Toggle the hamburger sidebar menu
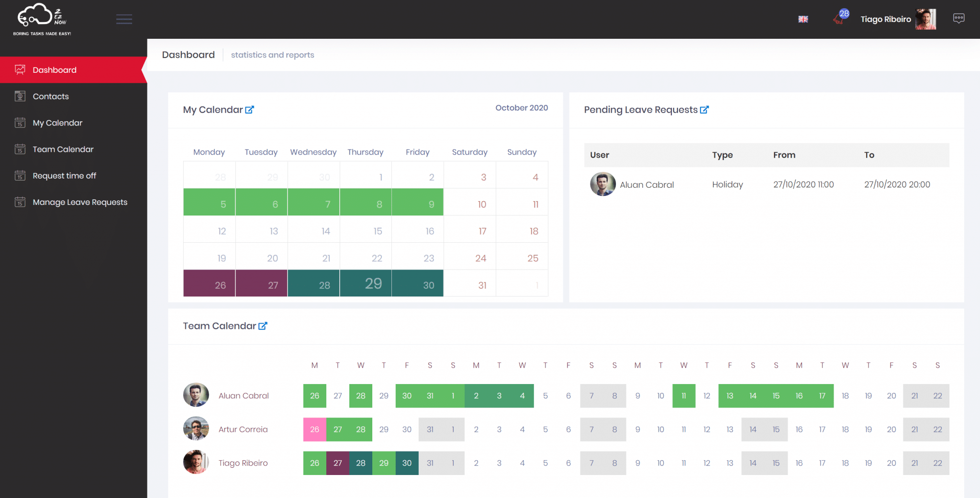This screenshot has height=498, width=980. [x=124, y=19]
